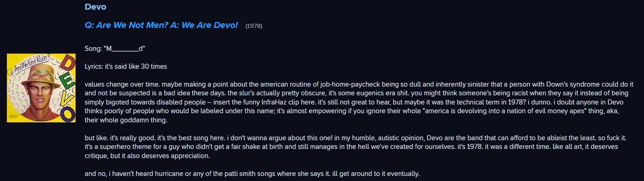644x181 pixels.
Task: Click the letter V on the album cover
Action: pyautogui.click(x=67, y=98)
